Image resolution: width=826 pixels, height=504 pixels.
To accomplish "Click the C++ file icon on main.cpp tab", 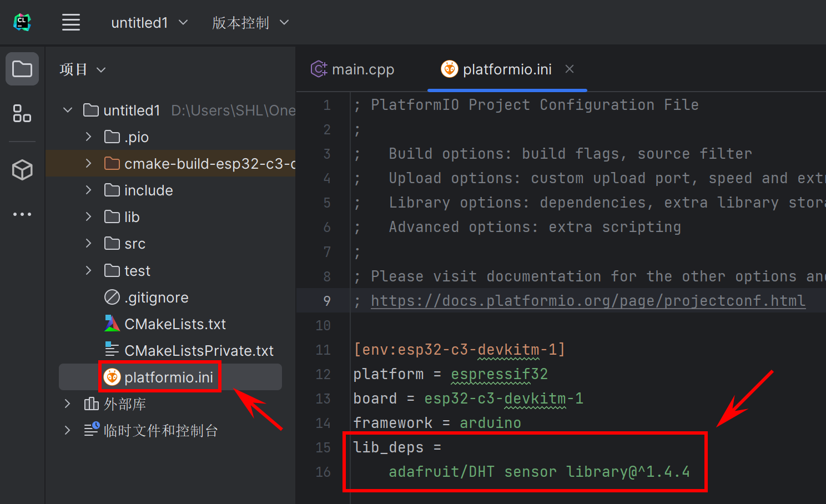I will 318,69.
